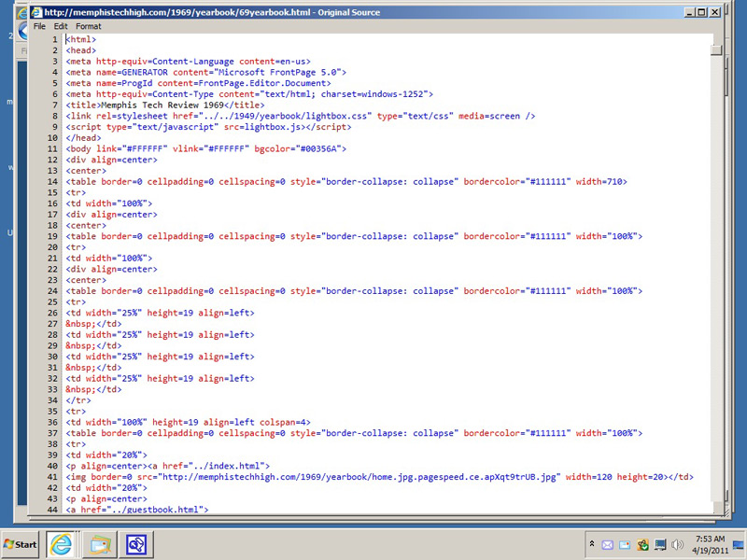
Task: Click the <tr> tag on line 15
Action: coord(76,193)
